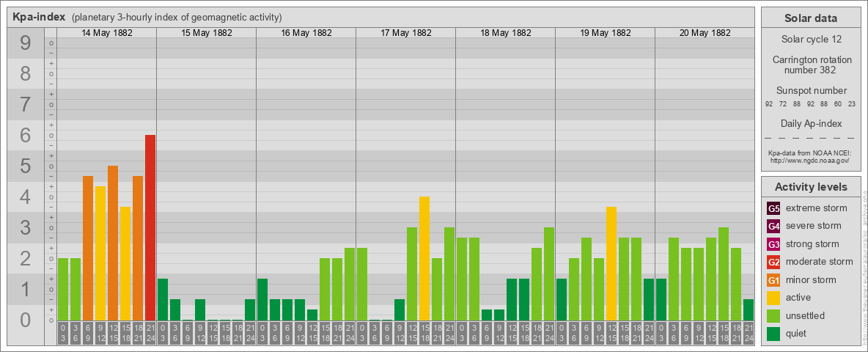Click the sunspot value 60
The width and height of the screenshot is (868, 352).
pyautogui.click(x=838, y=104)
